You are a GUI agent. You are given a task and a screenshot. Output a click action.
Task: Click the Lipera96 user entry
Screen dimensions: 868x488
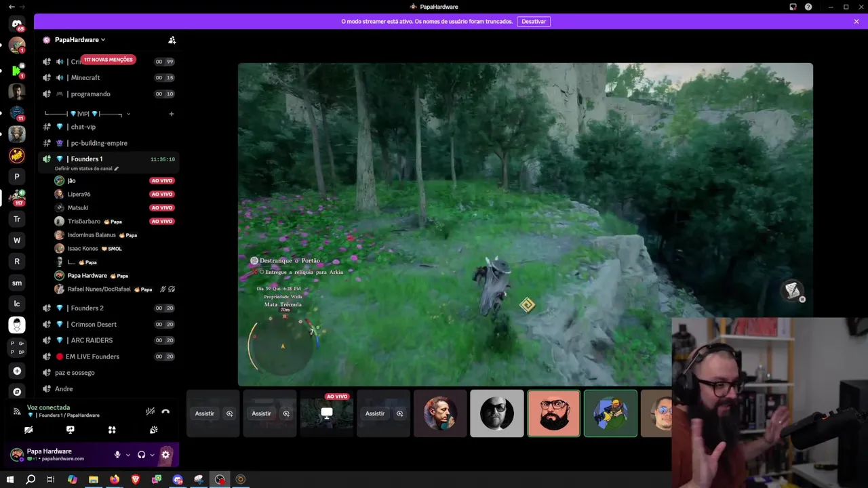(x=114, y=195)
